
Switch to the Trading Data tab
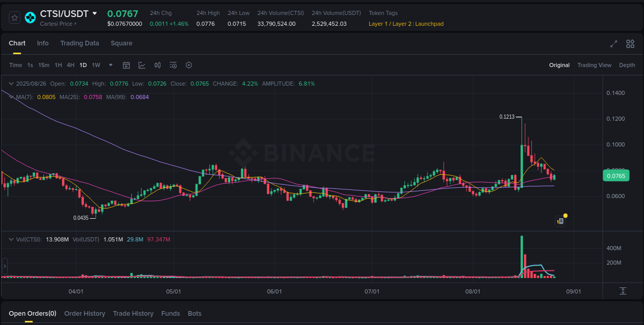[79, 43]
